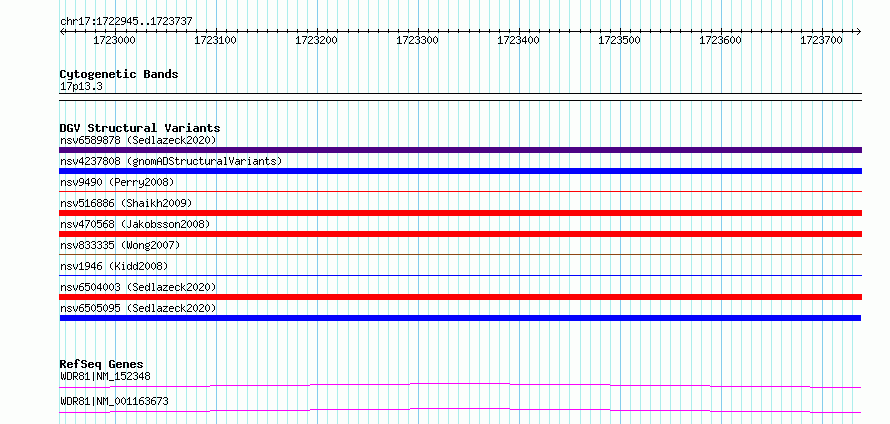The image size is (890, 424).
Task: Click the blue nsv6505095 variant bar
Action: point(460,318)
